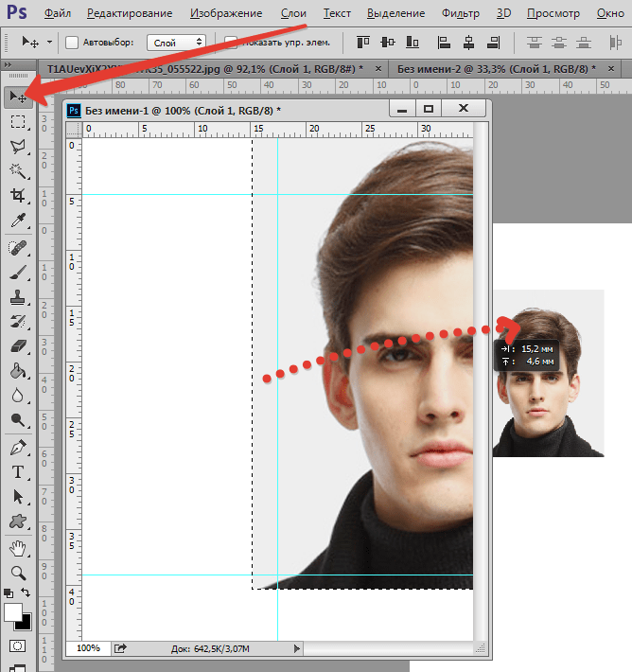The width and height of the screenshot is (632, 672).
Task: Click the white foreground color swatch
Action: coord(12,611)
